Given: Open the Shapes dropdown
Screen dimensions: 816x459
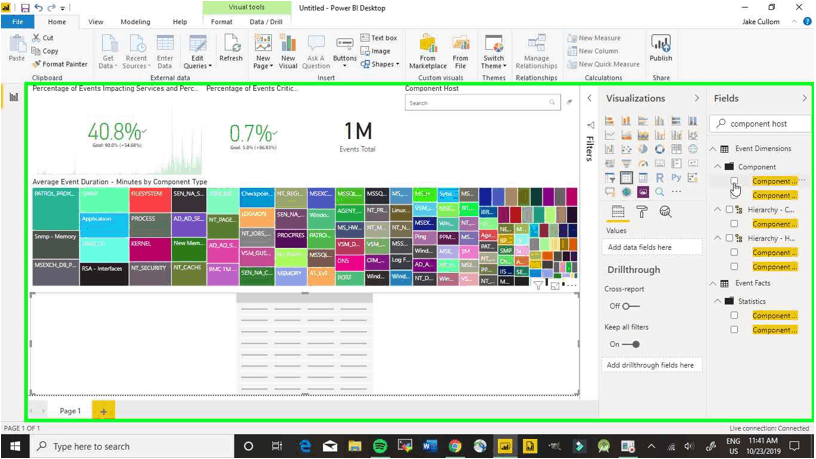Looking at the screenshot, I should [x=381, y=64].
